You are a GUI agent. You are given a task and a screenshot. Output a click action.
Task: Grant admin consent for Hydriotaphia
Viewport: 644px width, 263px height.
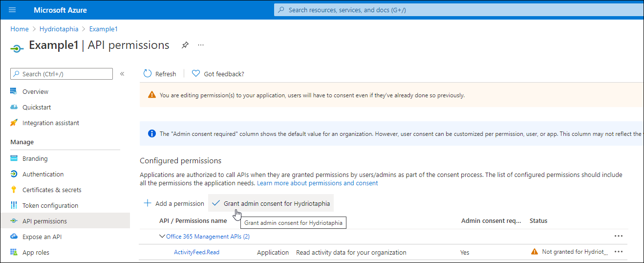(271, 203)
